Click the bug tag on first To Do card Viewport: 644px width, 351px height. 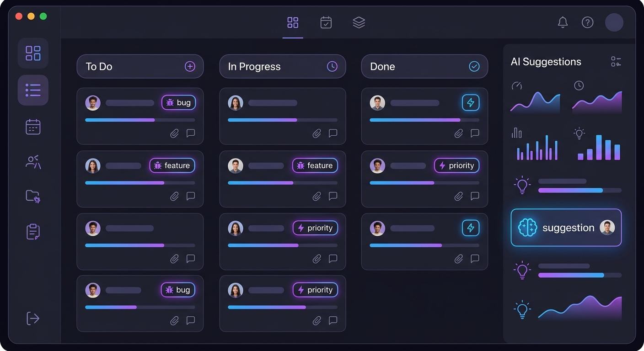coord(178,103)
